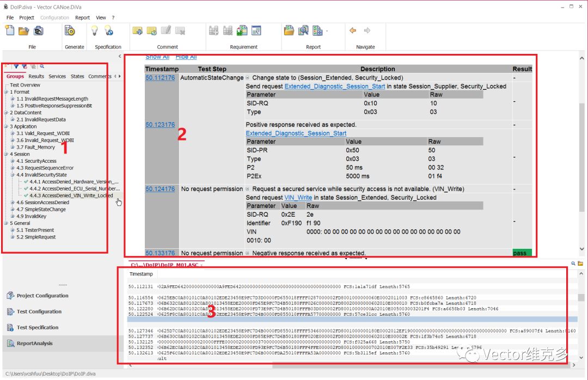Viewport: 588px width, 380px height.
Task: Switch to the Services tab
Action: 57,76
